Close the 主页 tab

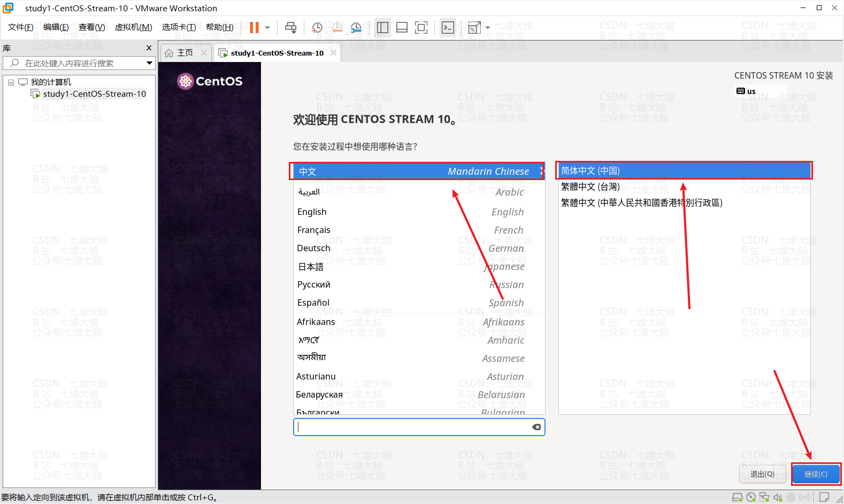(204, 52)
